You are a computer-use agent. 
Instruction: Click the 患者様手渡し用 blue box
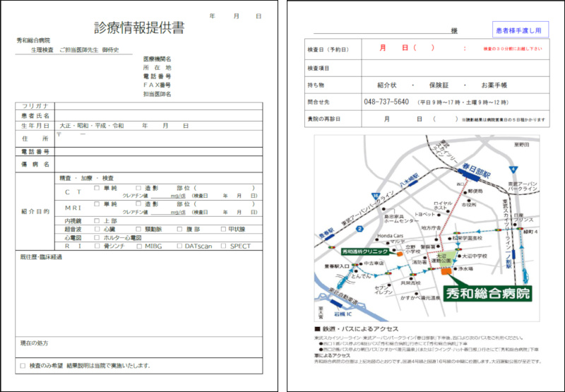click(521, 30)
